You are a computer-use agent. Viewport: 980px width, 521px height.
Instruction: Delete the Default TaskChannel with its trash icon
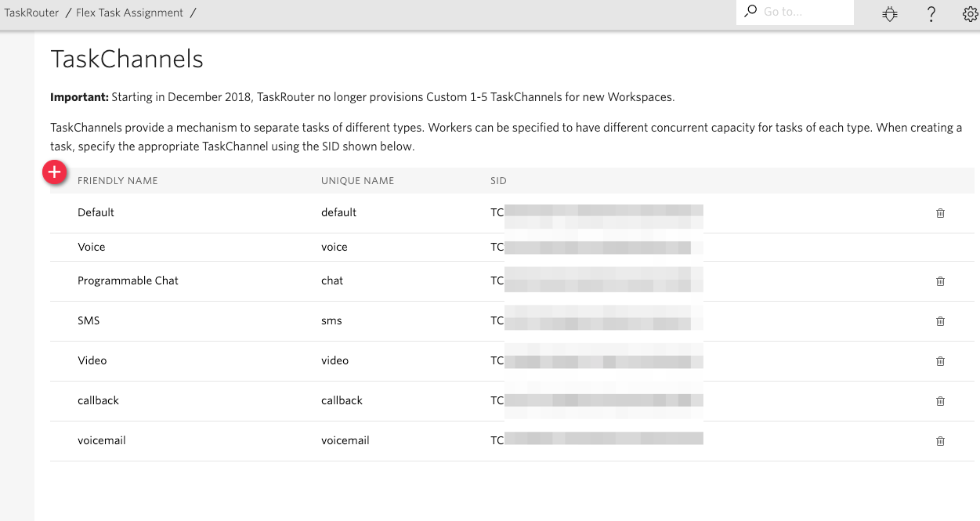click(x=940, y=212)
